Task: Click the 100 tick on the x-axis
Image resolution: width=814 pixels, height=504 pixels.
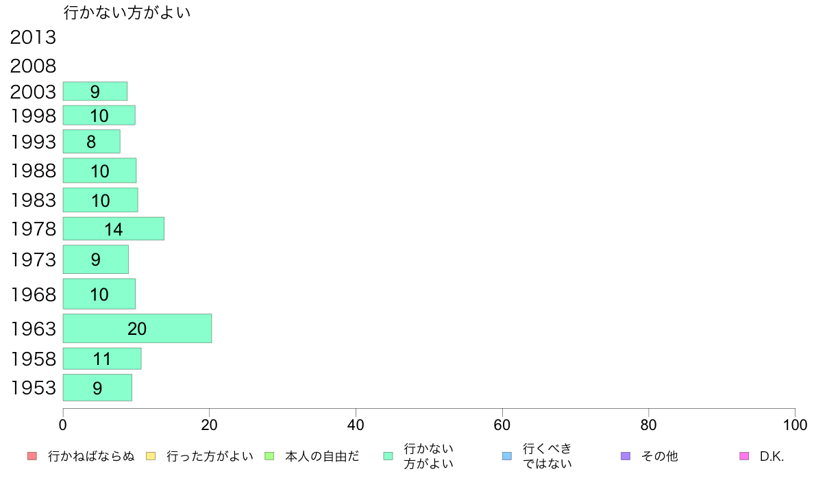Action: pyautogui.click(x=795, y=425)
